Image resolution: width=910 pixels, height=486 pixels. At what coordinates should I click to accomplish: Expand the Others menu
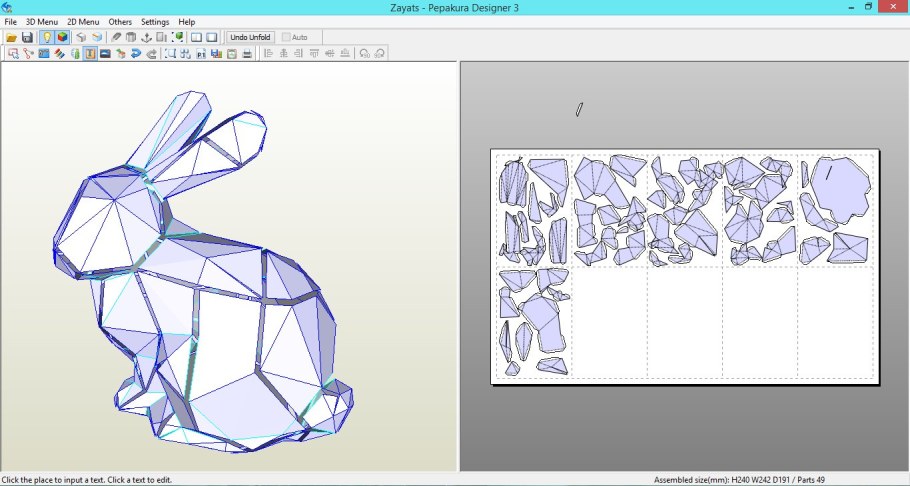tap(120, 21)
